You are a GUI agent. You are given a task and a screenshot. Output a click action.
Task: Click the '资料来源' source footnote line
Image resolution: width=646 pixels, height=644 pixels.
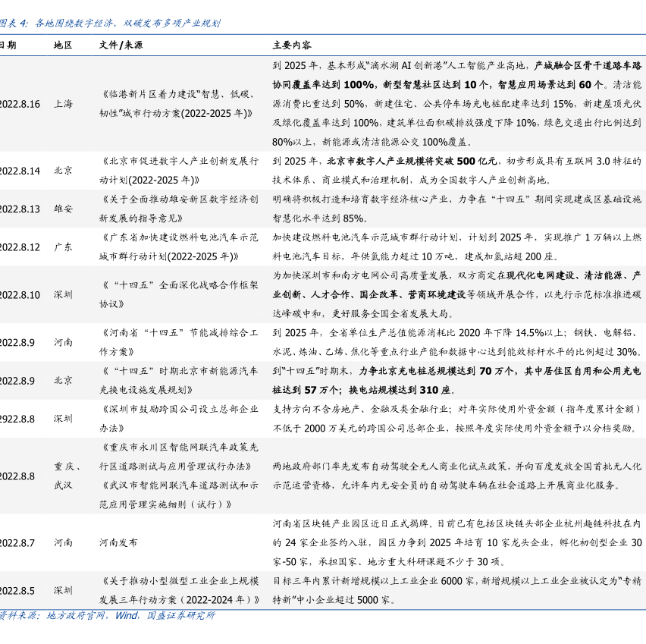pyautogui.click(x=107, y=615)
